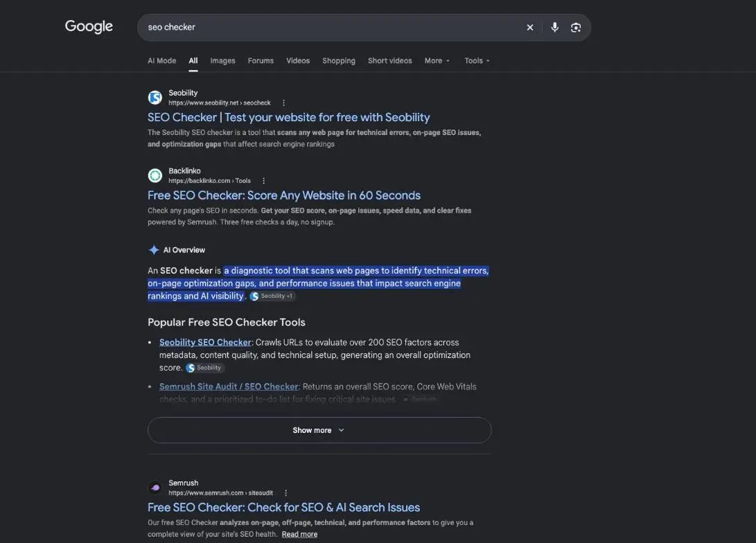Switch to Images tab
756x543 pixels.
click(x=222, y=61)
